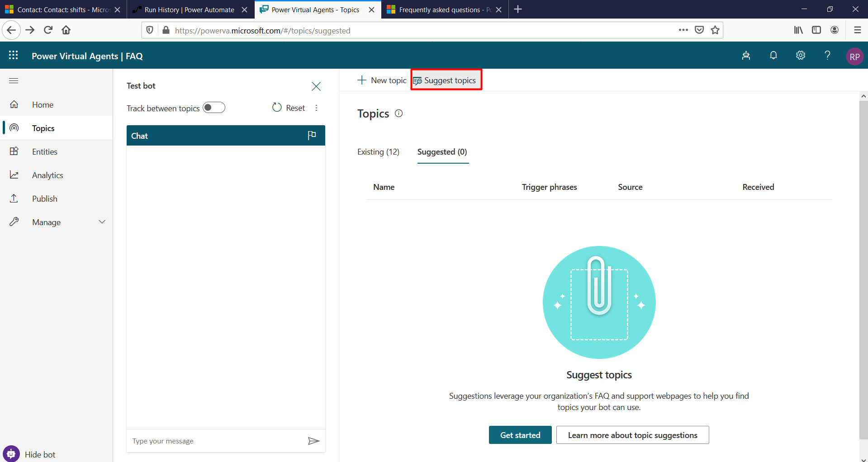868x462 pixels.
Task: Click the flag icon in Chat header
Action: (312, 135)
